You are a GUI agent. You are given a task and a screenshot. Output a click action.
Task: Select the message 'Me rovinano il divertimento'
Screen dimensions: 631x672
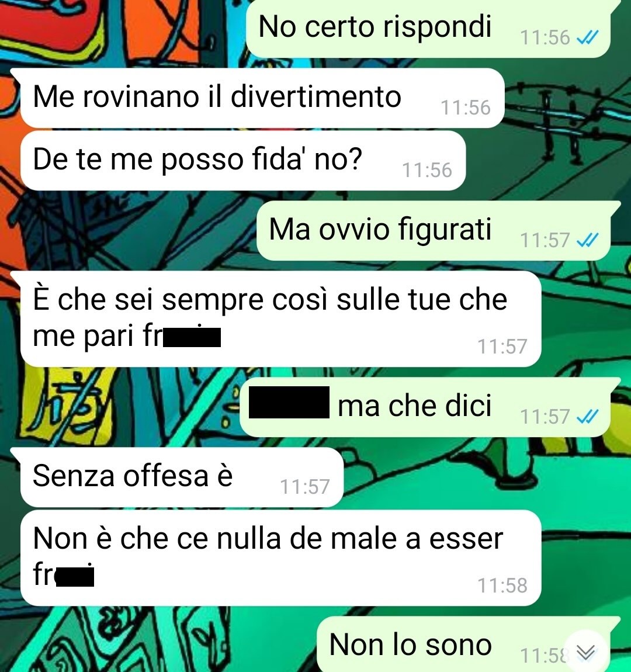pyautogui.click(x=261, y=98)
